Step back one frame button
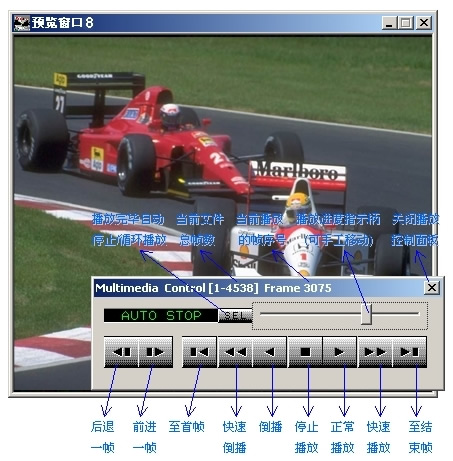Viewport: 453px width, 461px height. [x=121, y=352]
